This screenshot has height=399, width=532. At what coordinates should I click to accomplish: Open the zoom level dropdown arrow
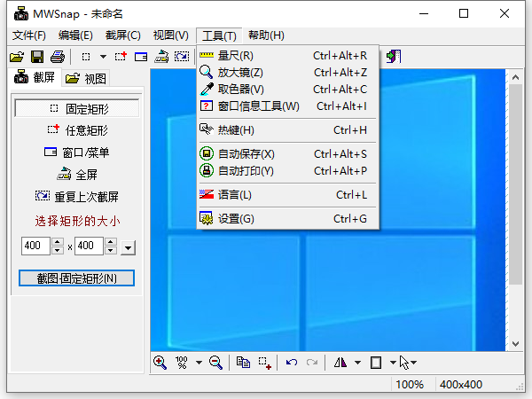click(199, 363)
